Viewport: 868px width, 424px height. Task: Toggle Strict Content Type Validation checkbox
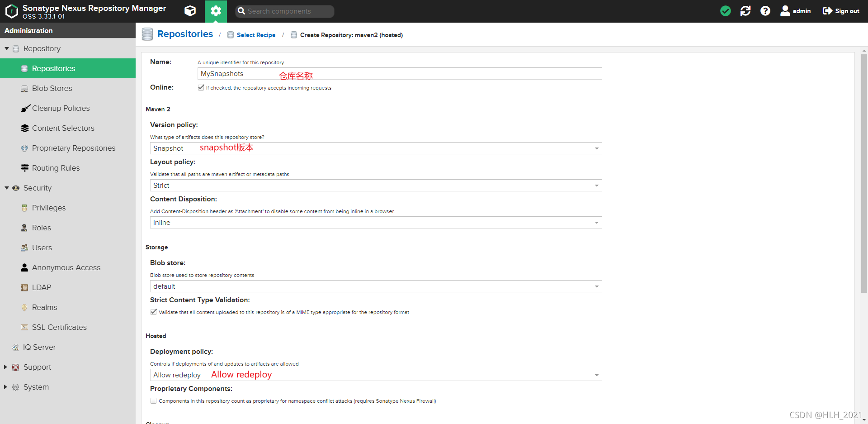(x=153, y=312)
